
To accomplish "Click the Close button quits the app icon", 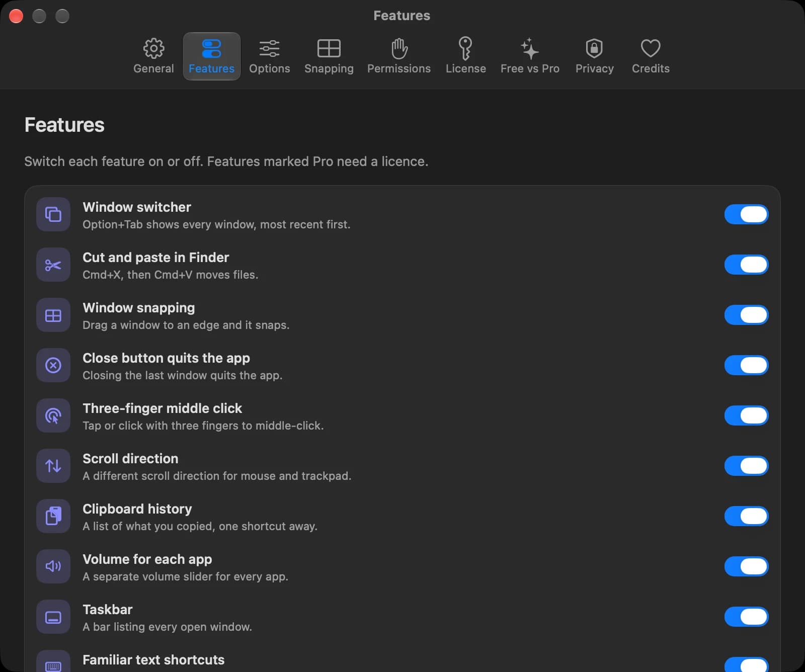I will coord(53,365).
